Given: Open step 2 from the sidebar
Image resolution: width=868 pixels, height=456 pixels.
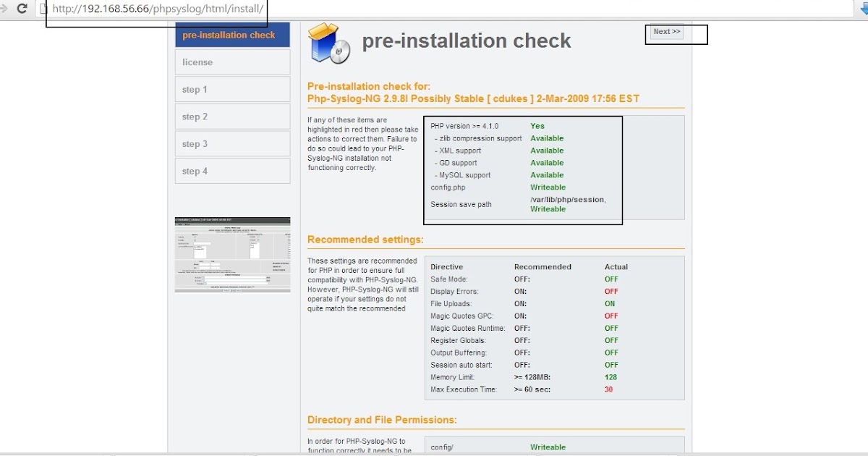Looking at the screenshot, I should pos(231,116).
